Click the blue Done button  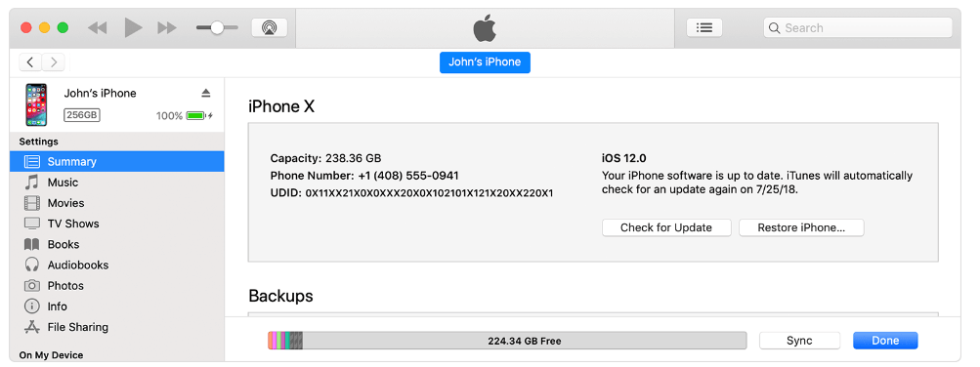point(885,341)
